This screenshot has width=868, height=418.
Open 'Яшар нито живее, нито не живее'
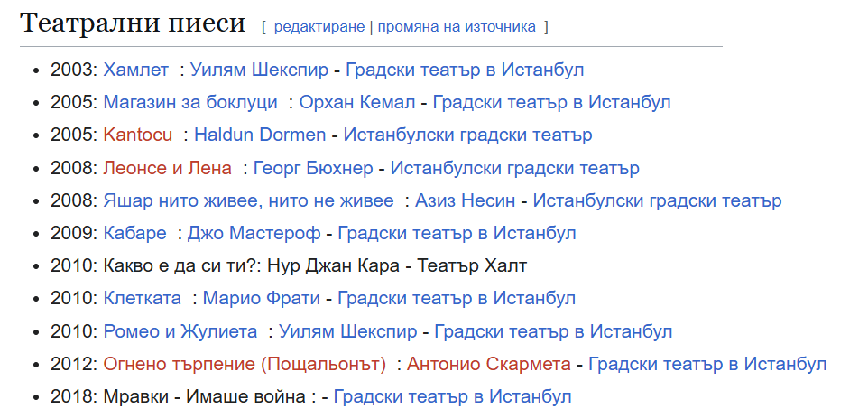(248, 200)
